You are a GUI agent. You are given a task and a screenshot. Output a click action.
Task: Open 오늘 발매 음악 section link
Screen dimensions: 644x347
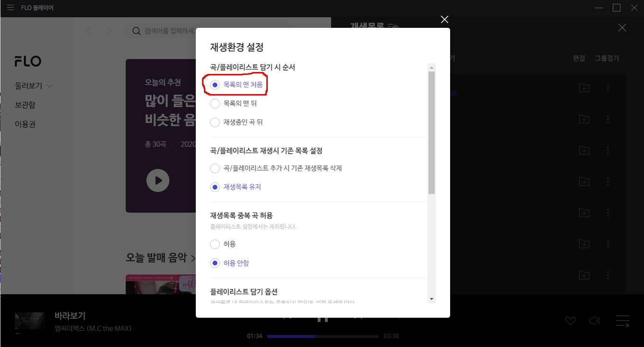(x=160, y=258)
